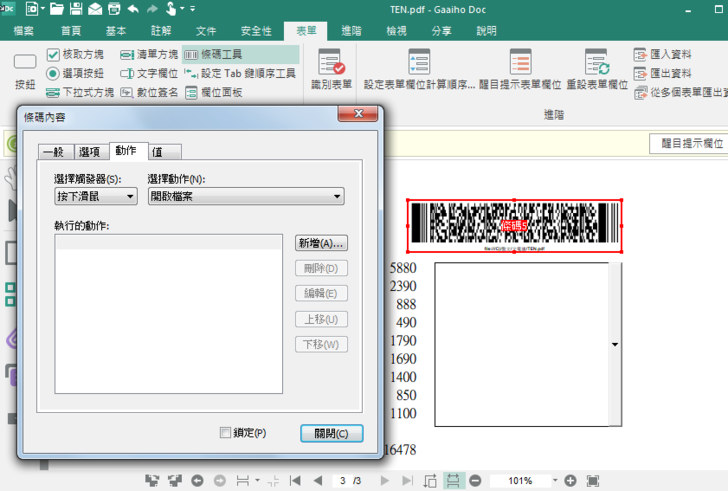Go to the previous page

point(318,480)
